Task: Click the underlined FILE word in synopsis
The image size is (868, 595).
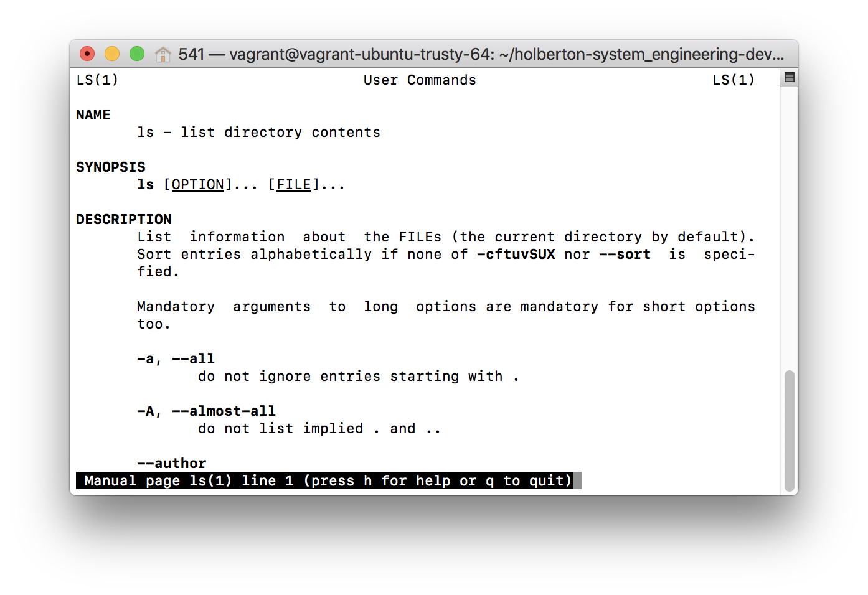Action: click(x=294, y=185)
